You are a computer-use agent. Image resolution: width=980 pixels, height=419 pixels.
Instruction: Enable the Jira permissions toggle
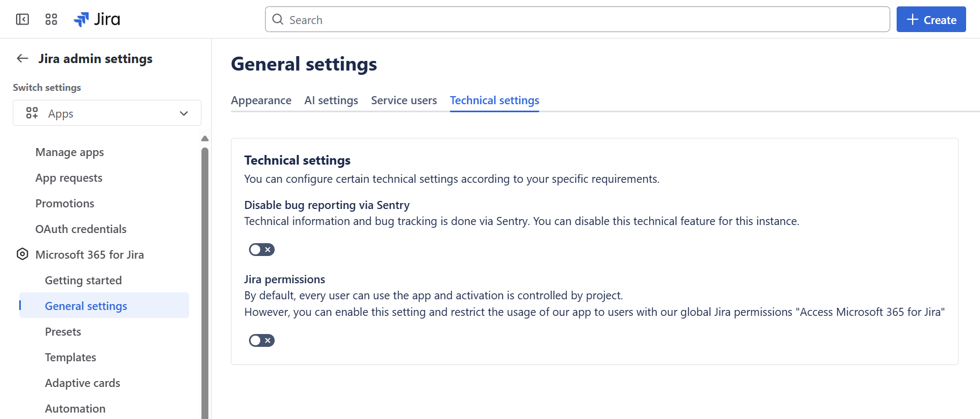261,340
